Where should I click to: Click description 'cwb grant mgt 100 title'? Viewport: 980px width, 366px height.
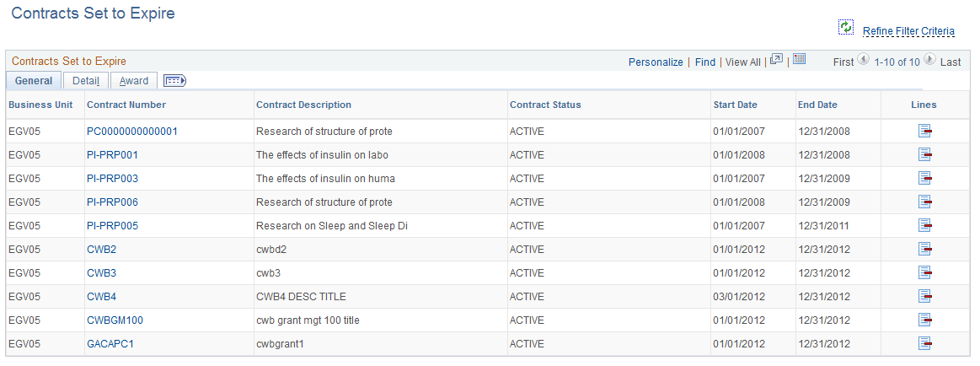[x=308, y=320]
